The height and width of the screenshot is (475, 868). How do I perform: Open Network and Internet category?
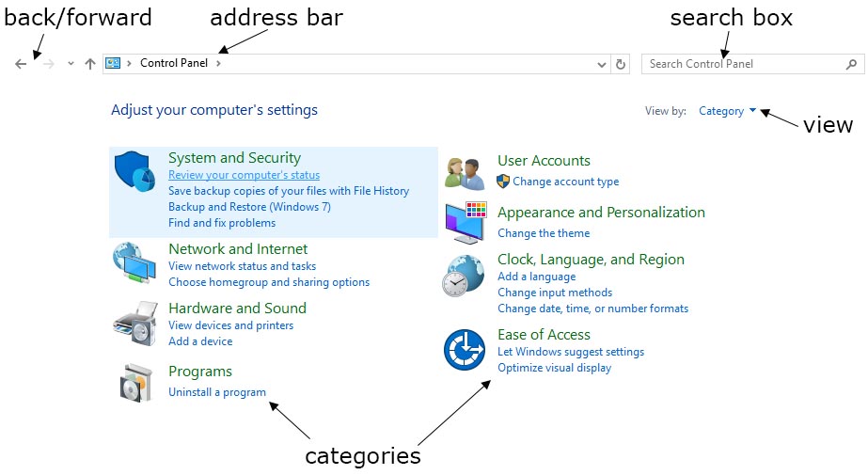click(238, 249)
